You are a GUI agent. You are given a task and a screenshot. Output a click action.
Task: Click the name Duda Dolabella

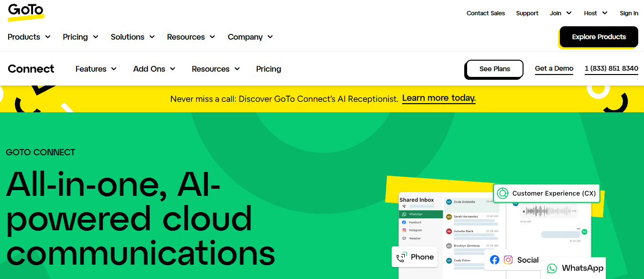(x=465, y=202)
